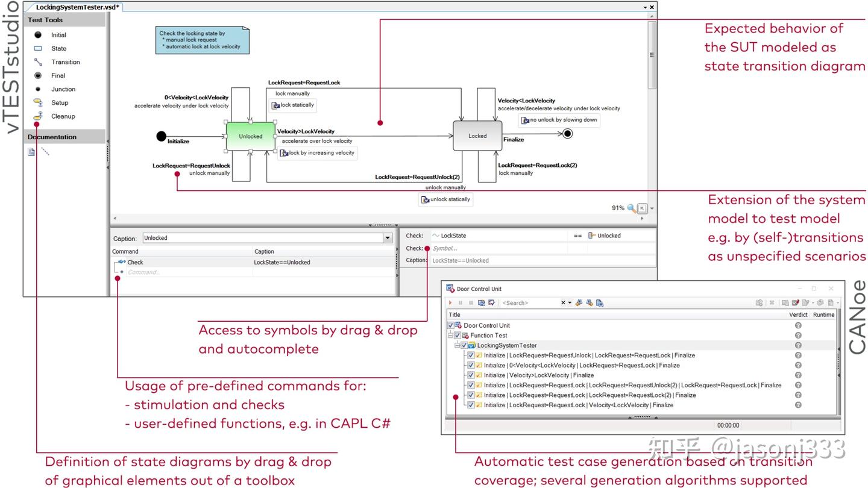Collapse the Function Test tree node
This screenshot has height=488, width=868.
[450, 336]
